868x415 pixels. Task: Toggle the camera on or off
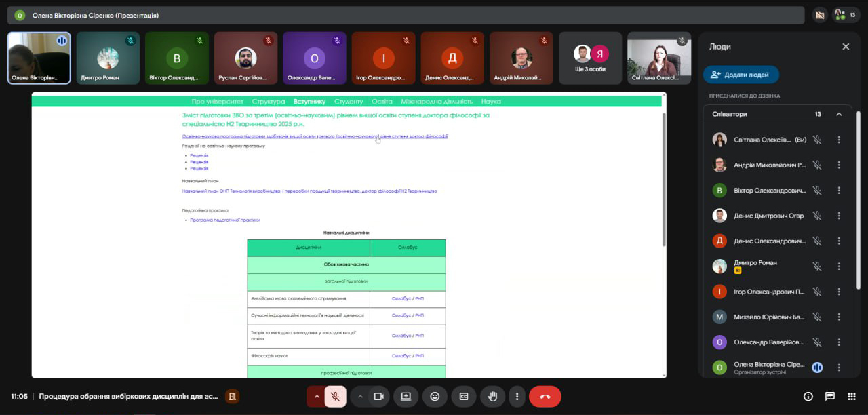[x=379, y=396]
